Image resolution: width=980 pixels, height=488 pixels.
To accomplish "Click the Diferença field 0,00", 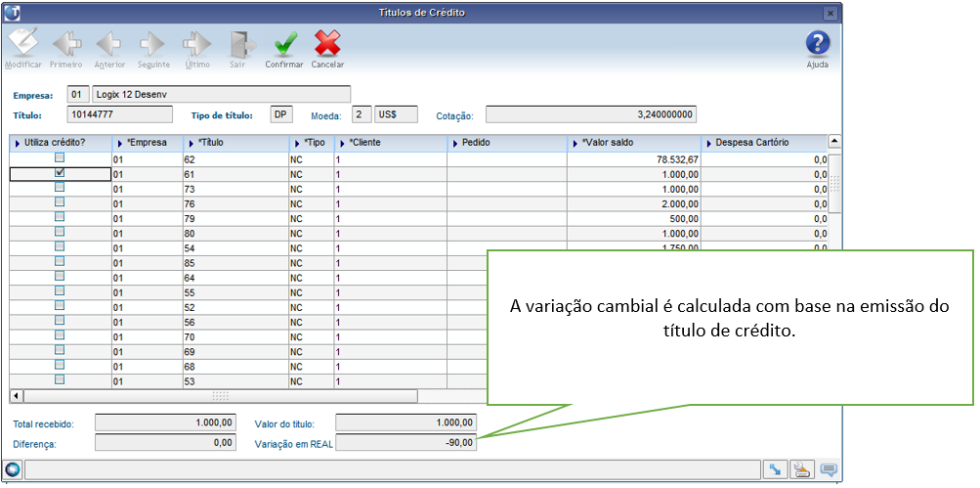I will point(166,442).
